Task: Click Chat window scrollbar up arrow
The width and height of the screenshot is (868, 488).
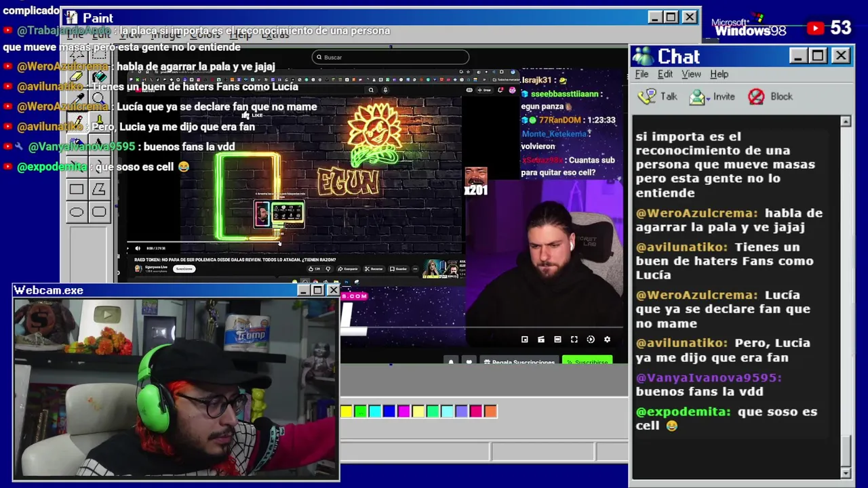Action: (x=846, y=121)
